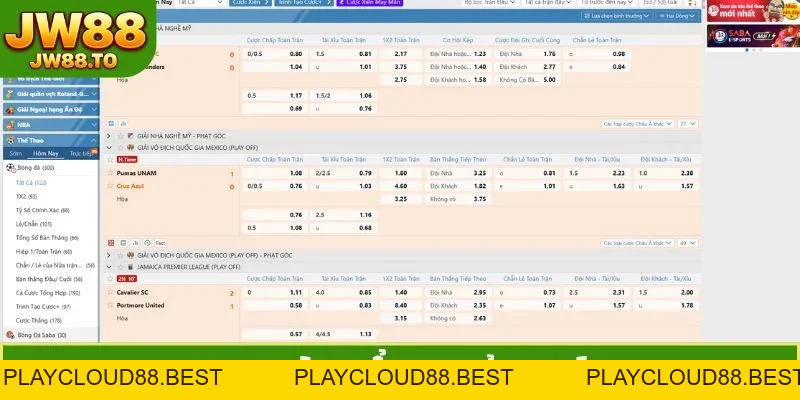This screenshot has height=400, width=800.
Task: Open Bóng Đá Saba (30) sidebar row
Action: tap(51, 335)
